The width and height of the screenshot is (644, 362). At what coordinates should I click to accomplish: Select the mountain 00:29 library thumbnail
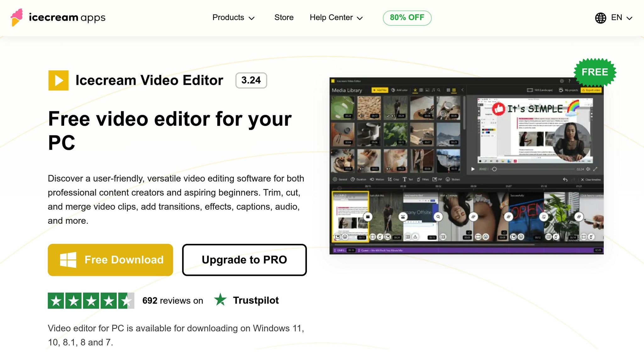tap(448, 134)
